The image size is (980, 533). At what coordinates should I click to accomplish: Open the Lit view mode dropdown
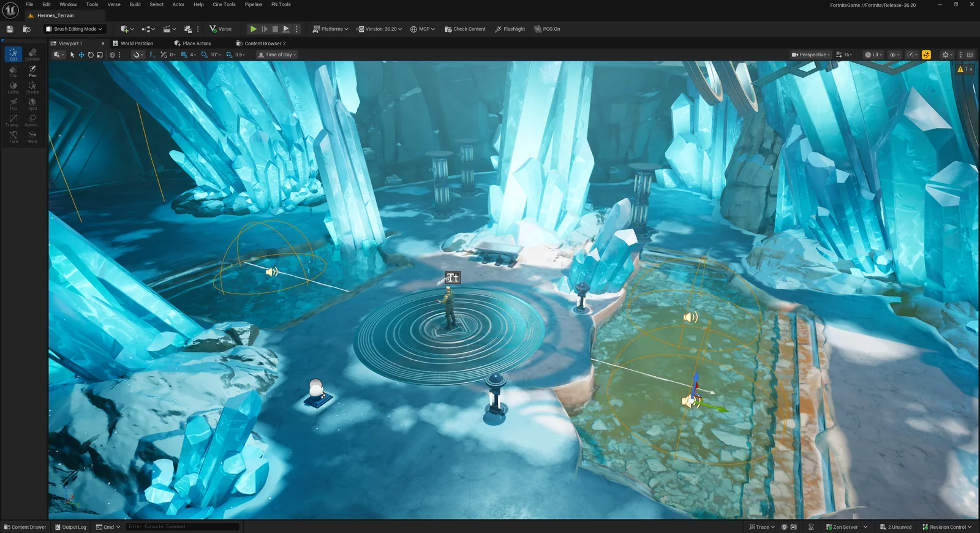pos(873,55)
